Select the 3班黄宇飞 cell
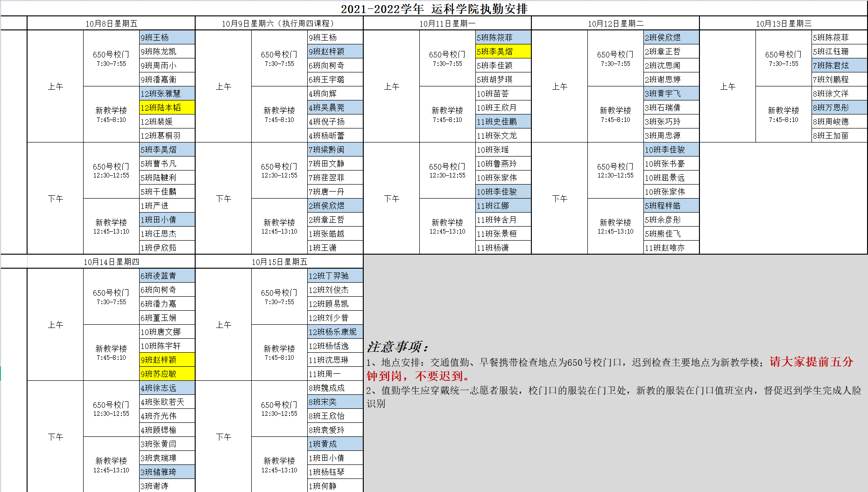Viewport: 868px width, 492px height. 671,93
